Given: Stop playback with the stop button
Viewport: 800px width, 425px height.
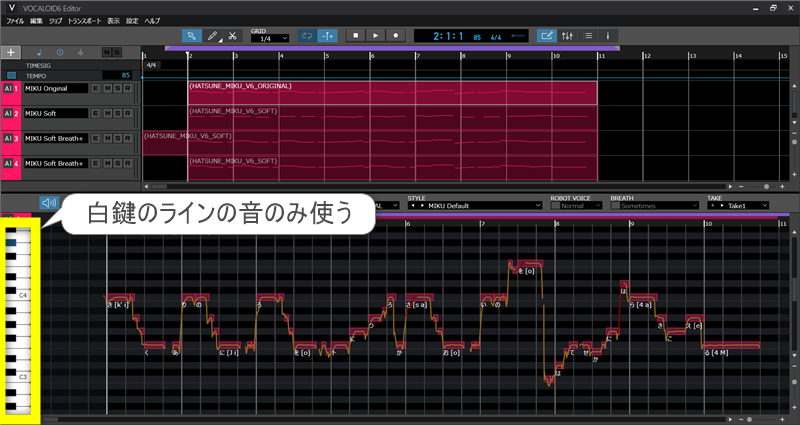Looking at the screenshot, I should pos(356,36).
